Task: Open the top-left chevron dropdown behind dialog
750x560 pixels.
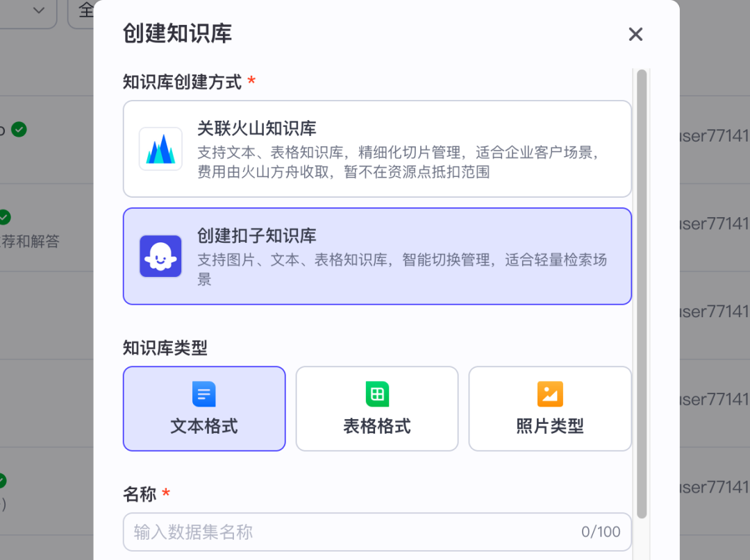Action: pyautogui.click(x=38, y=10)
